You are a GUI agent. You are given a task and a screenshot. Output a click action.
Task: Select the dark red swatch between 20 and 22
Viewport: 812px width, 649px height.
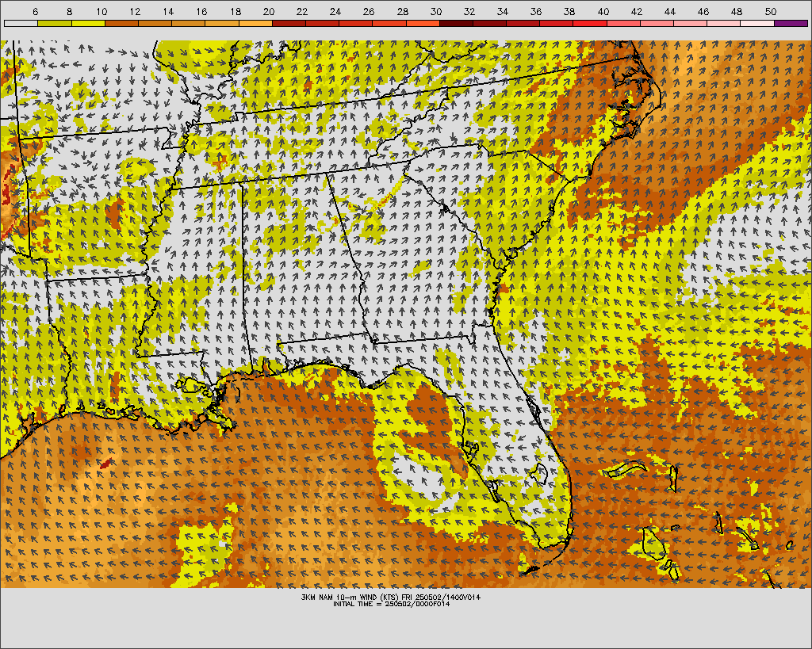tap(289, 23)
